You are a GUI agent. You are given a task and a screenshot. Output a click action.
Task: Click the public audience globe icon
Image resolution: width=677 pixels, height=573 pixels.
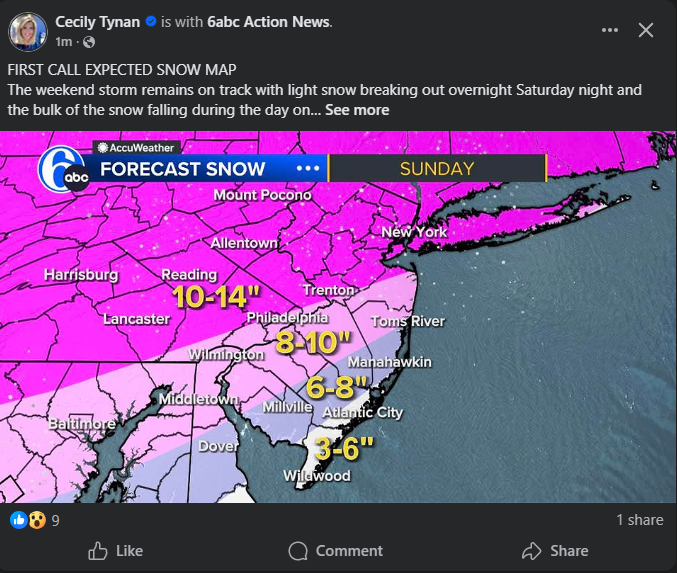(88, 42)
